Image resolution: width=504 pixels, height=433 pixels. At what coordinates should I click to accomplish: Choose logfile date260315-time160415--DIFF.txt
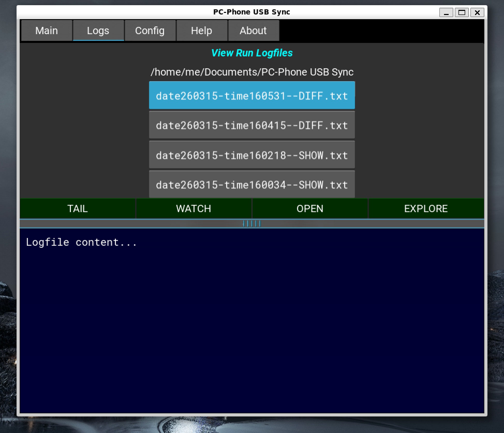pos(252,125)
